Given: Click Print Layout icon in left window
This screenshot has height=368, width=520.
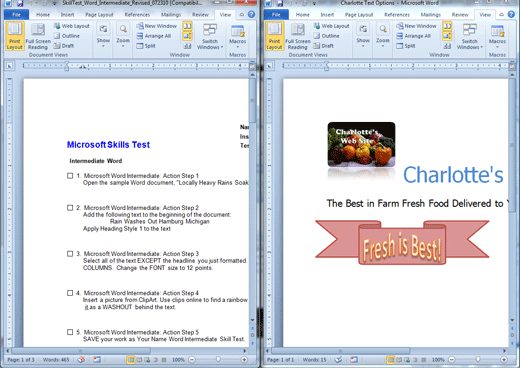Looking at the screenshot, I should pos(15,36).
